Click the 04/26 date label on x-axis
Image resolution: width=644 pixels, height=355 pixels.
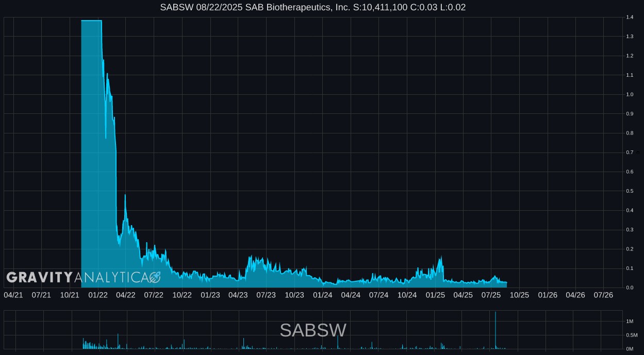(575, 295)
